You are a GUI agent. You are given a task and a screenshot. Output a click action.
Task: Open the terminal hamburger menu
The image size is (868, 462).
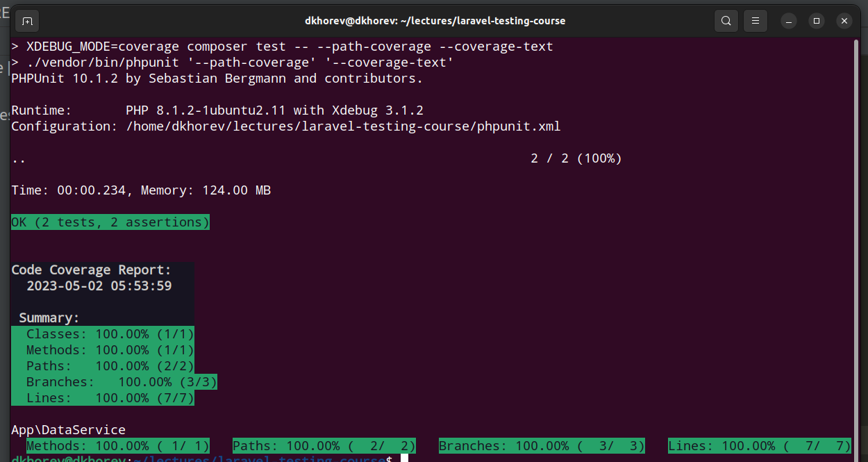pos(756,21)
